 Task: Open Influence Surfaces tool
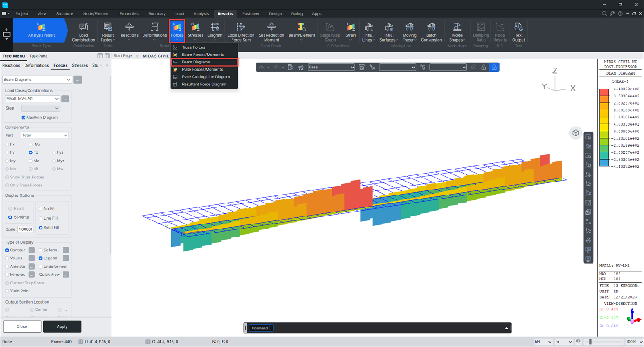[389, 32]
